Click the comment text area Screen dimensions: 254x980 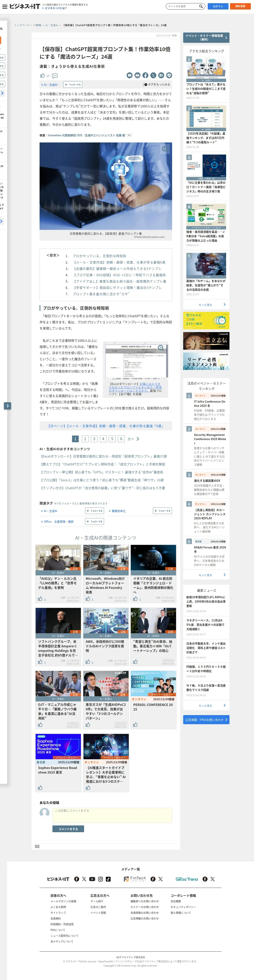(112, 815)
